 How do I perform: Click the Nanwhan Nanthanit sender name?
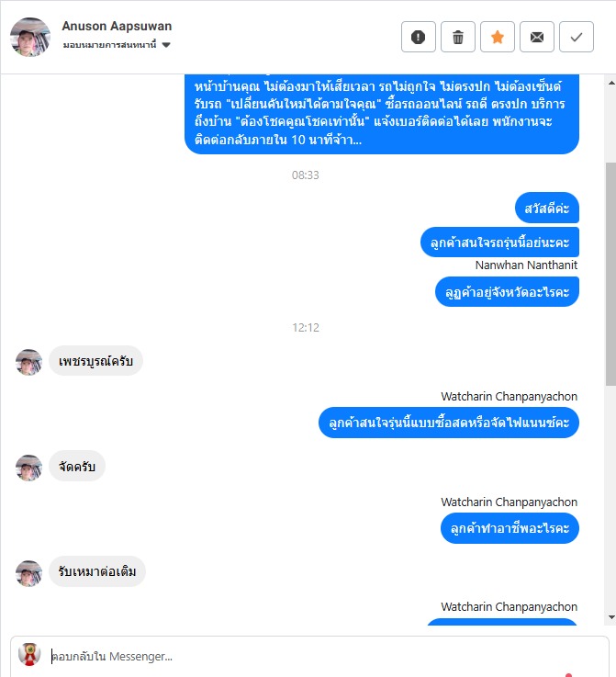[x=526, y=265]
